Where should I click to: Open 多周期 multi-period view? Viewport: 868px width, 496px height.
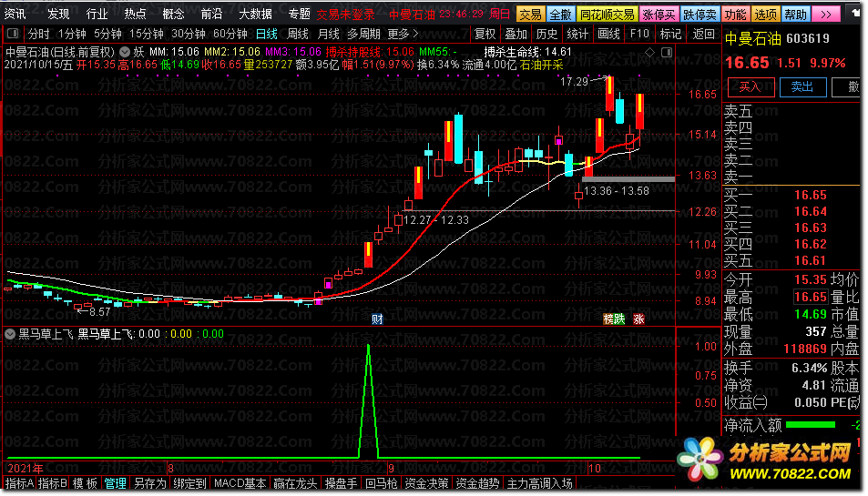pyautogui.click(x=363, y=34)
